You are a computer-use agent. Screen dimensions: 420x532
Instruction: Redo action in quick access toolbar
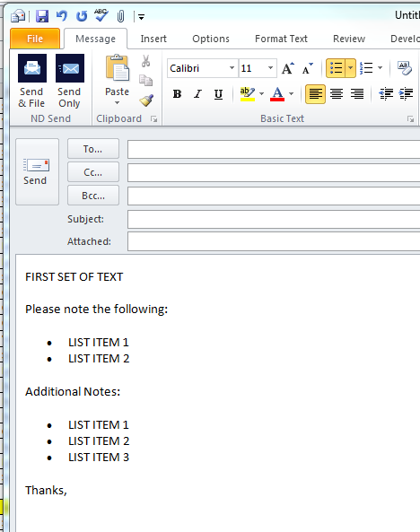point(82,16)
